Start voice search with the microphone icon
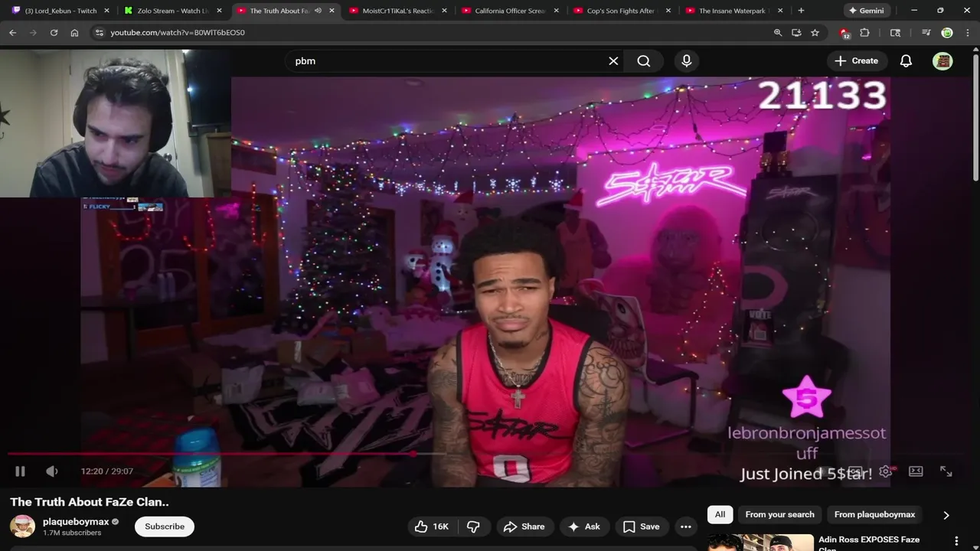This screenshot has height=551, width=980. [687, 61]
